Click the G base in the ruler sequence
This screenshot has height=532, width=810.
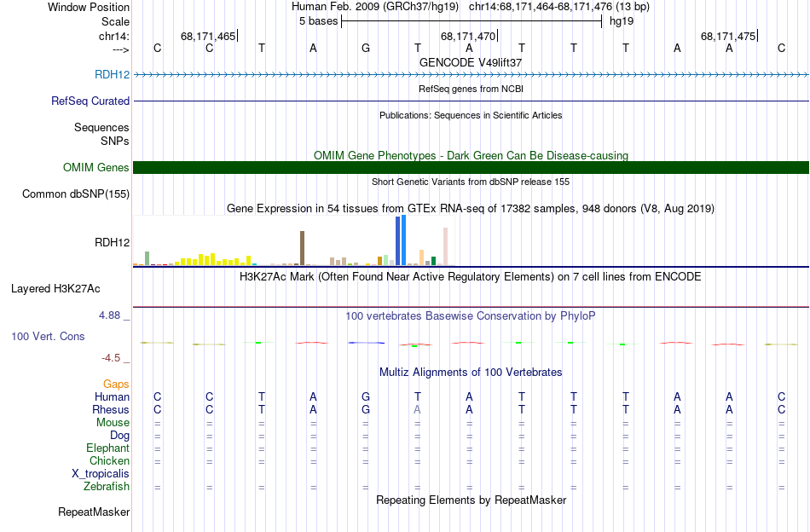tap(366, 48)
